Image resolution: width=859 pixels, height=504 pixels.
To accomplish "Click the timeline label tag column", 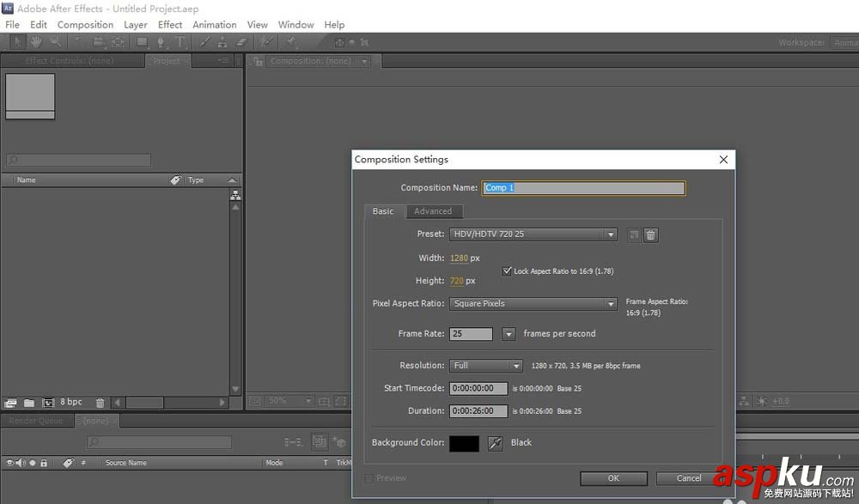I will tap(68, 463).
